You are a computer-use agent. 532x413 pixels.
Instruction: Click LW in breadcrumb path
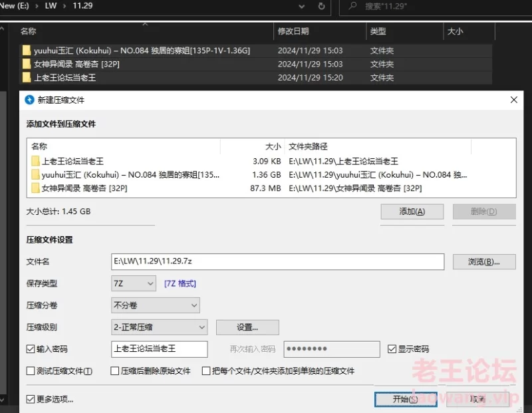51,6
